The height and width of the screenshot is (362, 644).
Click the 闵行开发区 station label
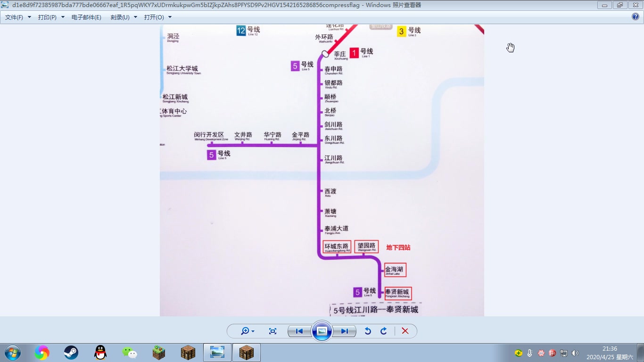(x=210, y=136)
